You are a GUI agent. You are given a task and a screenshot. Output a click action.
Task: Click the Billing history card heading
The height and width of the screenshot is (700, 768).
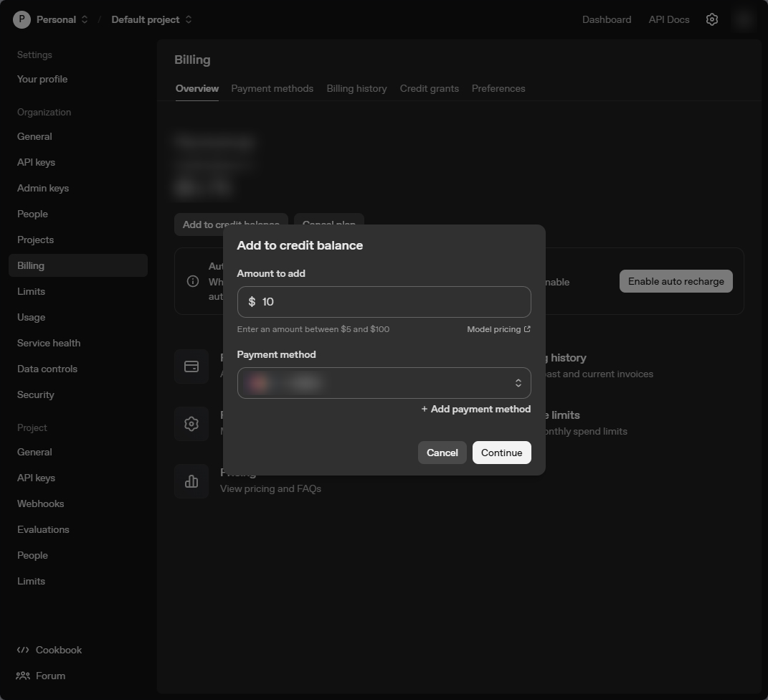click(566, 358)
